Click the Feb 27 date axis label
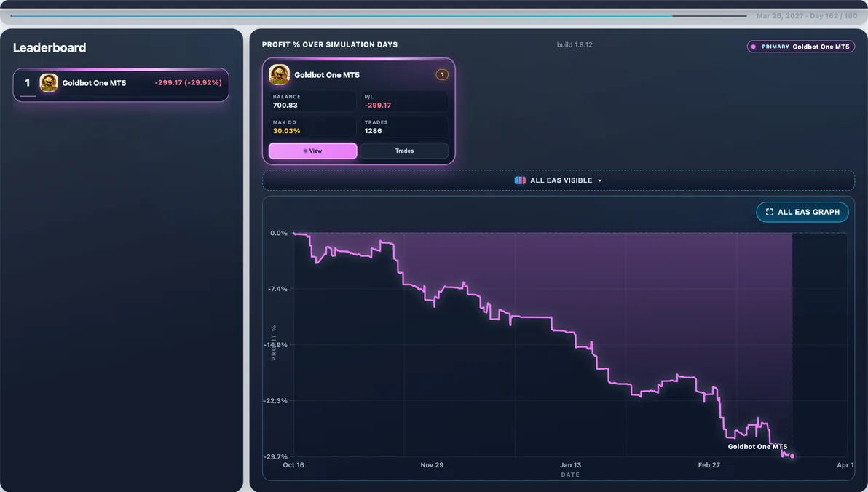 [x=709, y=465]
